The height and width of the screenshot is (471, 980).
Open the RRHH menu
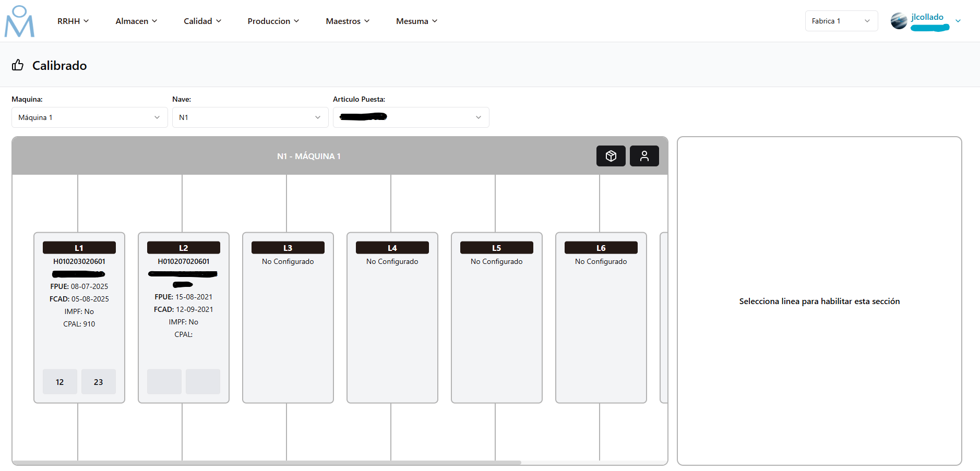coord(73,21)
